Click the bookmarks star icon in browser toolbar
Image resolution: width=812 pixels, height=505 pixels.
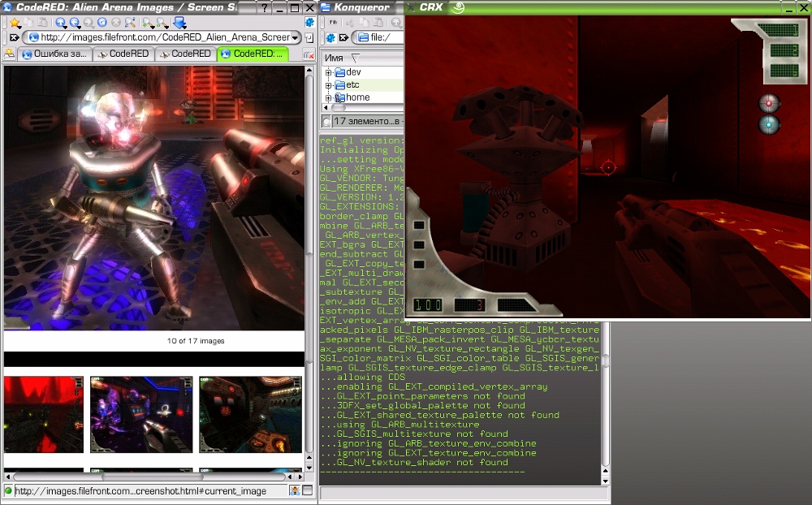point(15,23)
